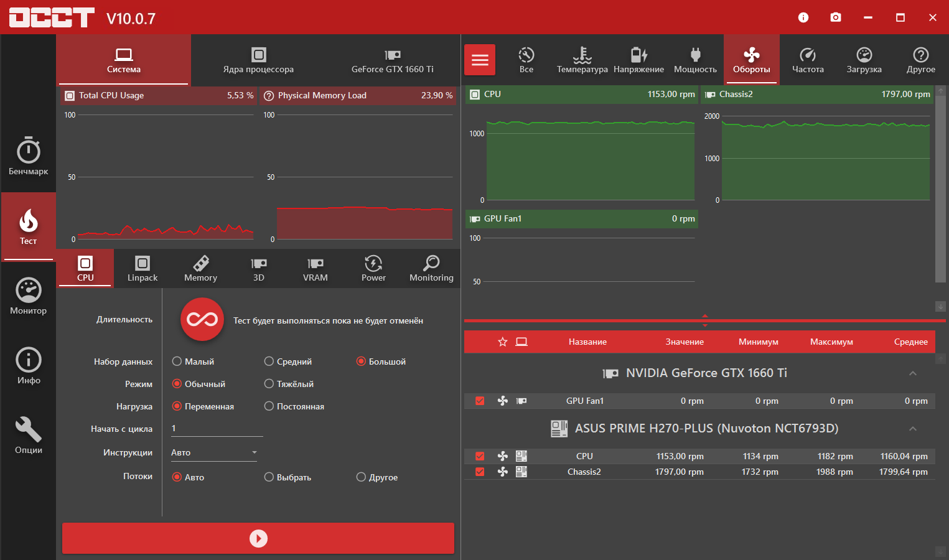Filter sensors by Загрузка
This screenshot has height=560, width=949.
coord(864,60)
